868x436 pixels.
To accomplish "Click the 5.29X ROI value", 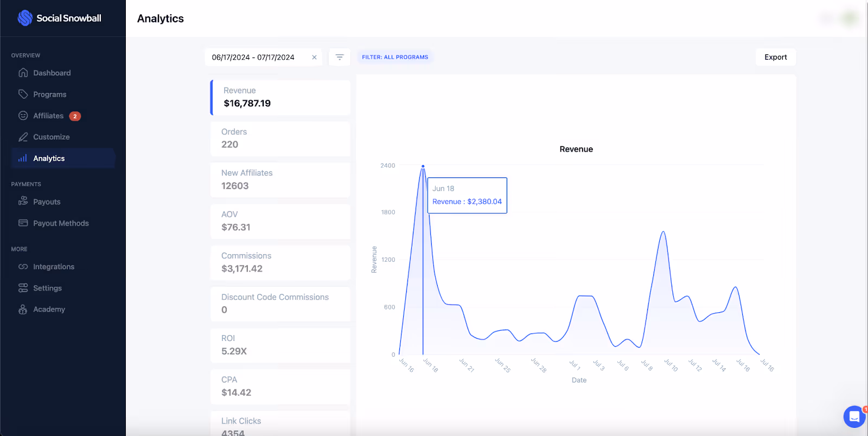I will tap(234, 351).
